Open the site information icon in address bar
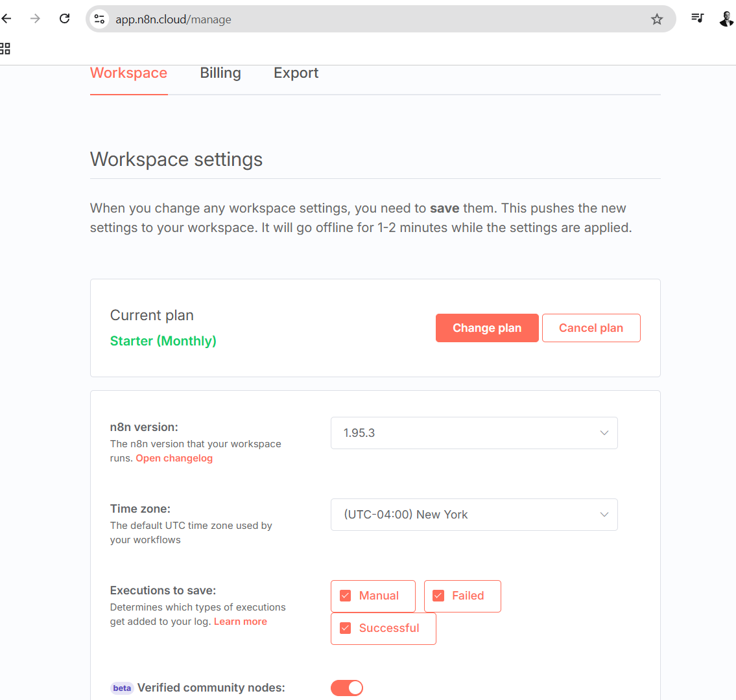 pyautogui.click(x=99, y=19)
